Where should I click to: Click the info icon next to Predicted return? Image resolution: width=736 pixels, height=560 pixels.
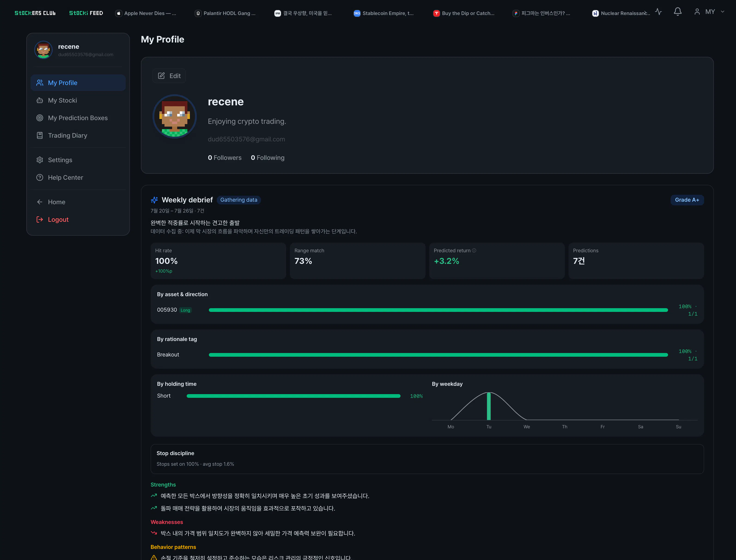coord(474,250)
